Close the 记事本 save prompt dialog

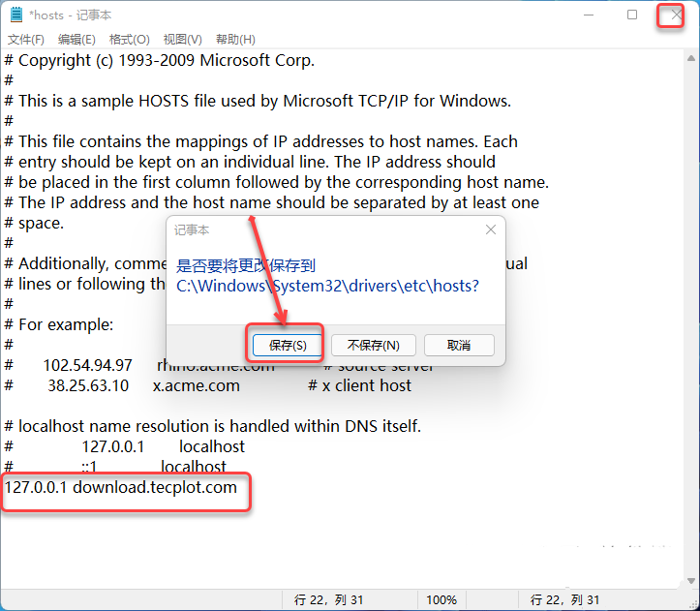tap(491, 229)
